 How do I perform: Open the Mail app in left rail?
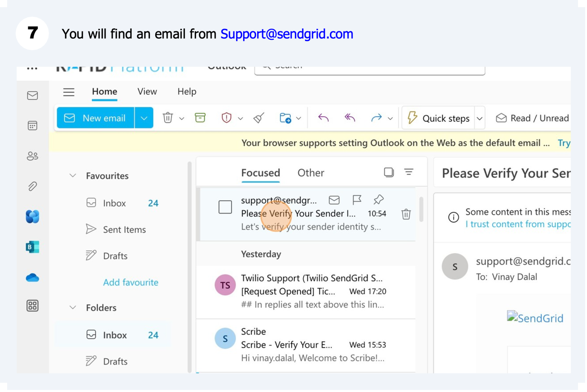click(x=32, y=95)
